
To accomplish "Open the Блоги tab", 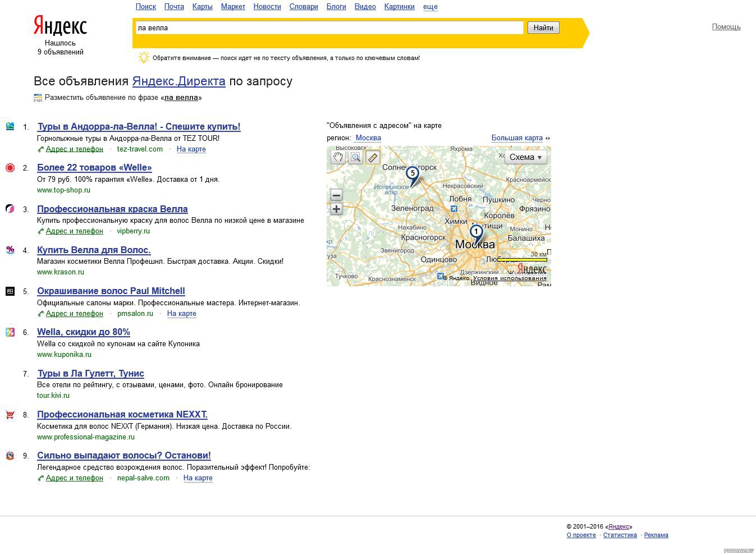I will [x=336, y=7].
